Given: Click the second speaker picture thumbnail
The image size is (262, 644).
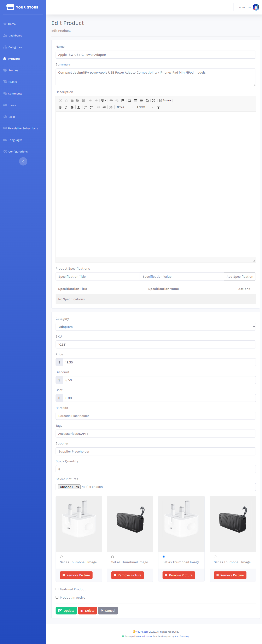Looking at the screenshot, I should pyautogui.click(x=233, y=524).
